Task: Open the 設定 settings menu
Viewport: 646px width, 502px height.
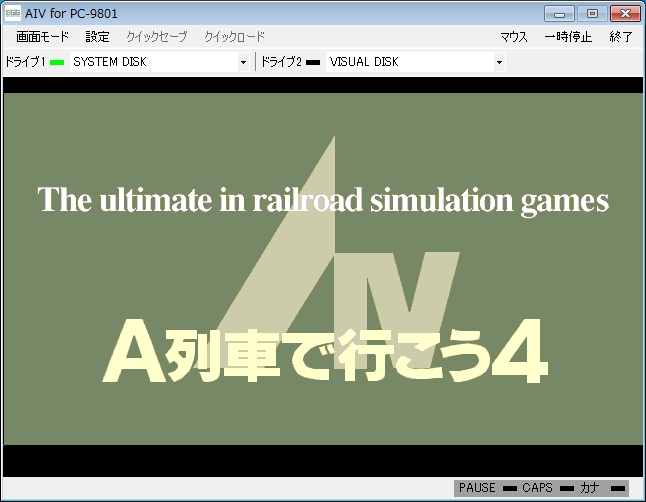Action: (x=98, y=37)
